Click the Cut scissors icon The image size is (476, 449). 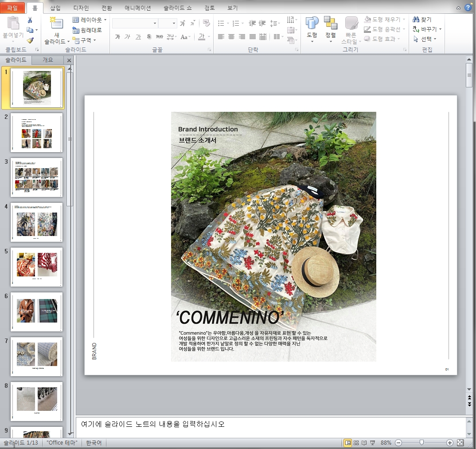tap(30, 20)
